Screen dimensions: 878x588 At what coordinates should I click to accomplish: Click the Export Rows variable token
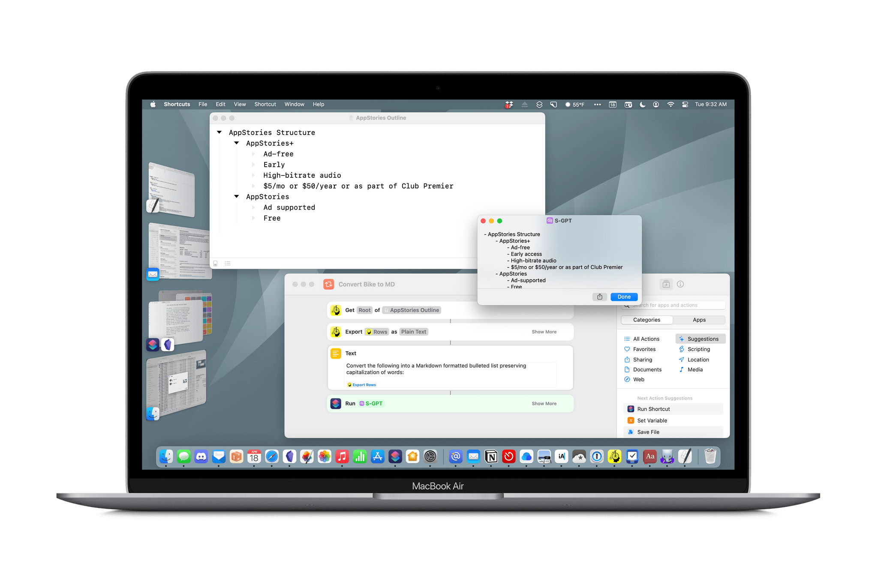[362, 385]
